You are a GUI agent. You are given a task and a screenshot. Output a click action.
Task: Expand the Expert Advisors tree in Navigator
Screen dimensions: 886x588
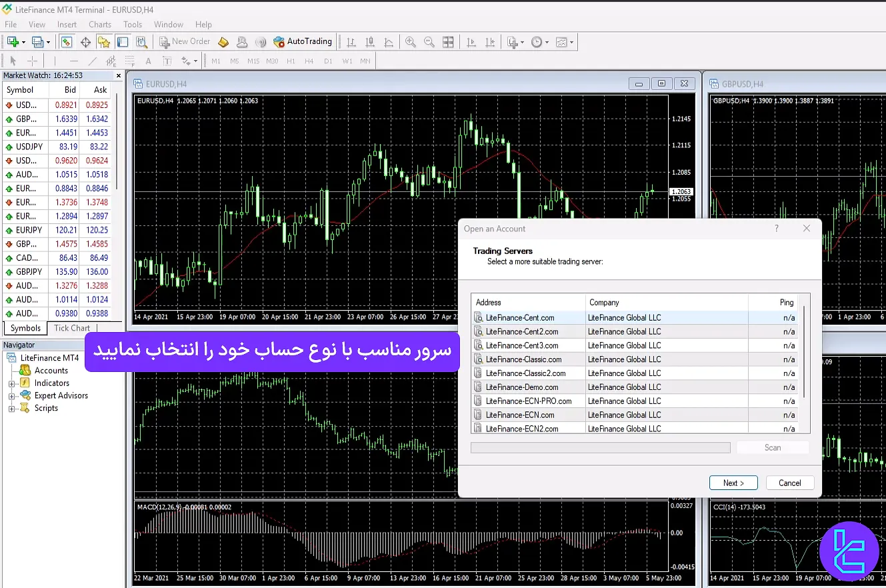11,395
